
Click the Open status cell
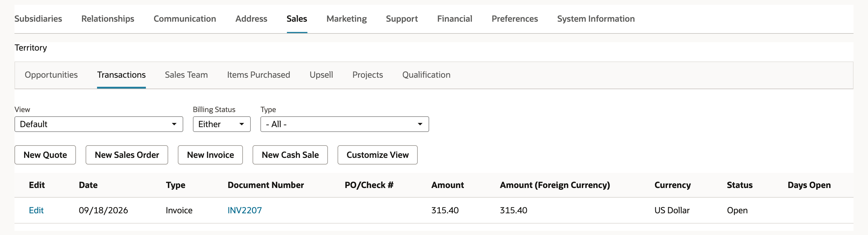coord(737,210)
